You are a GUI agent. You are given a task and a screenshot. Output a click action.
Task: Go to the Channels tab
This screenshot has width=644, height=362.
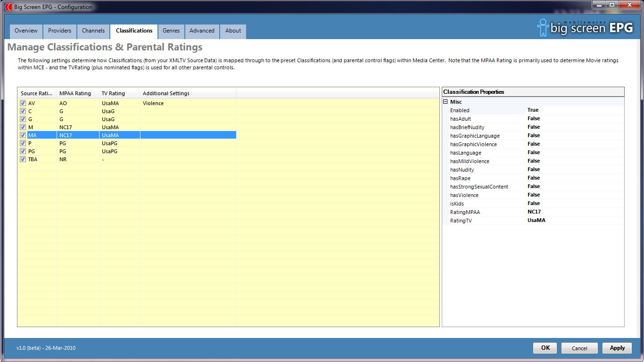pyautogui.click(x=93, y=31)
